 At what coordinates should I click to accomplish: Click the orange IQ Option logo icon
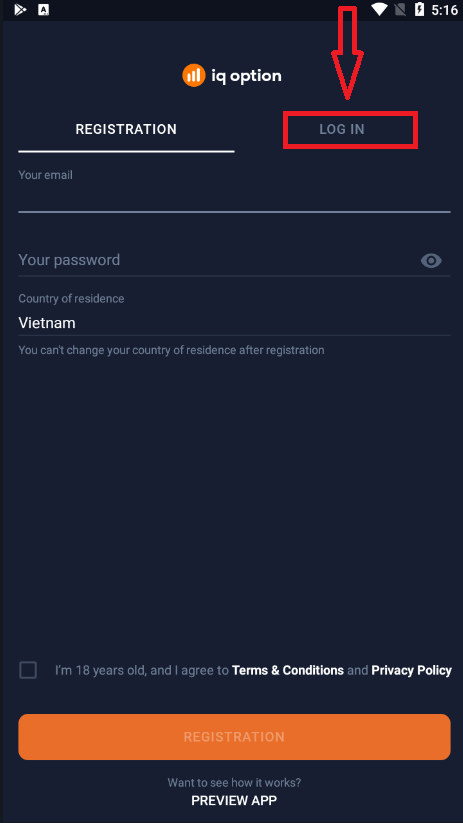(x=194, y=76)
